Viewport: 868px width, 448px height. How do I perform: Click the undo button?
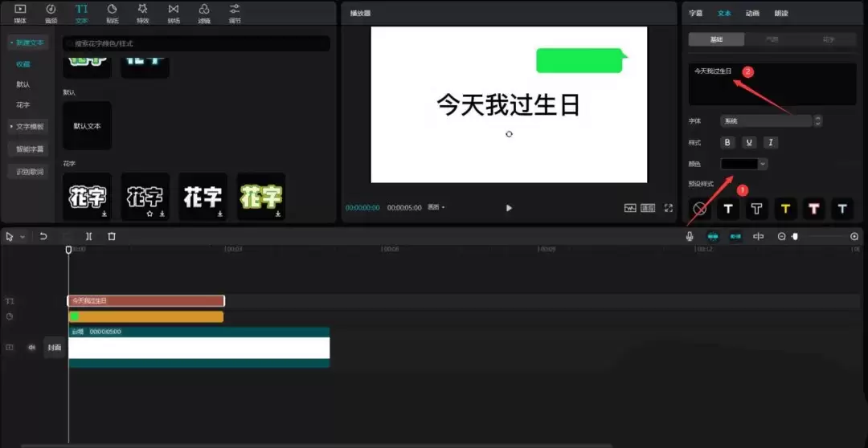[x=43, y=236]
